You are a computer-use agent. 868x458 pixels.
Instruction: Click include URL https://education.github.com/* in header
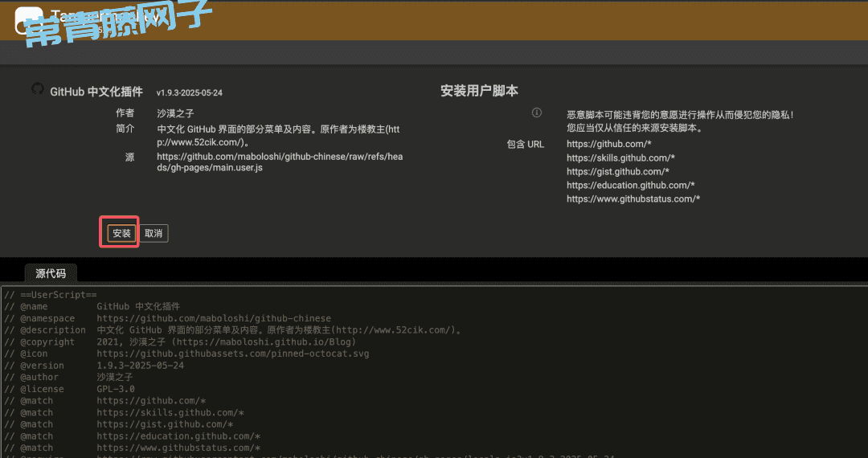point(631,186)
